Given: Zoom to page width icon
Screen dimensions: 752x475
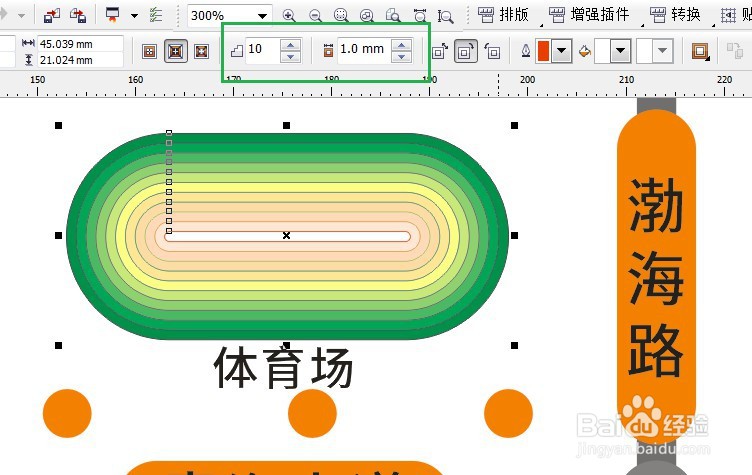Looking at the screenshot, I should pos(420,15).
